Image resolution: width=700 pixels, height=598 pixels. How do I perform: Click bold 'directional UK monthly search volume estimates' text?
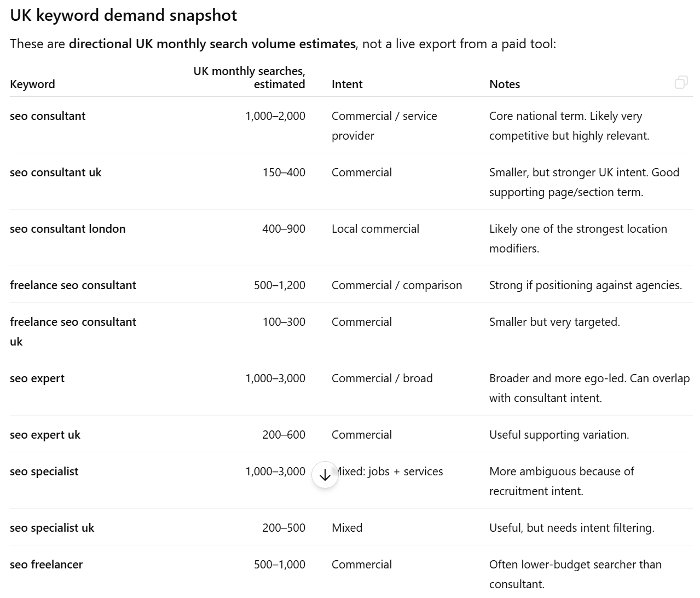tap(212, 44)
